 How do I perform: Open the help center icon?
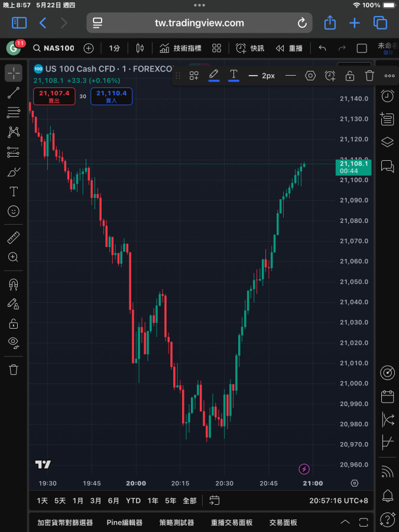click(x=387, y=519)
